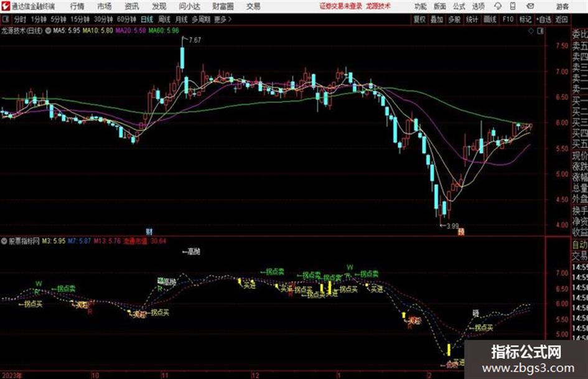The image size is (588, 379).
Task: Switch to 5分钟 period
Action: coord(58,19)
